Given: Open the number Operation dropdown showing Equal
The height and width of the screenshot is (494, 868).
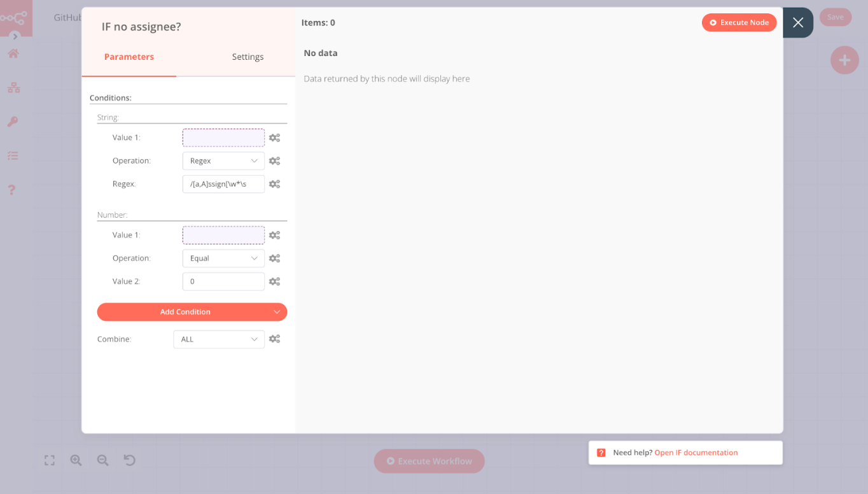Looking at the screenshot, I should 223,258.
